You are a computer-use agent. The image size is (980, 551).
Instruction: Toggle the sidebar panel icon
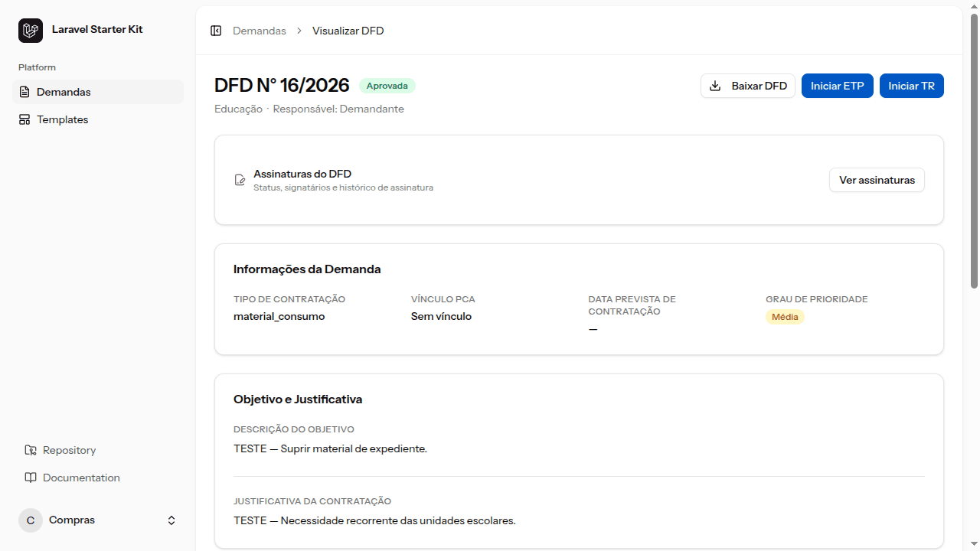[x=216, y=31]
